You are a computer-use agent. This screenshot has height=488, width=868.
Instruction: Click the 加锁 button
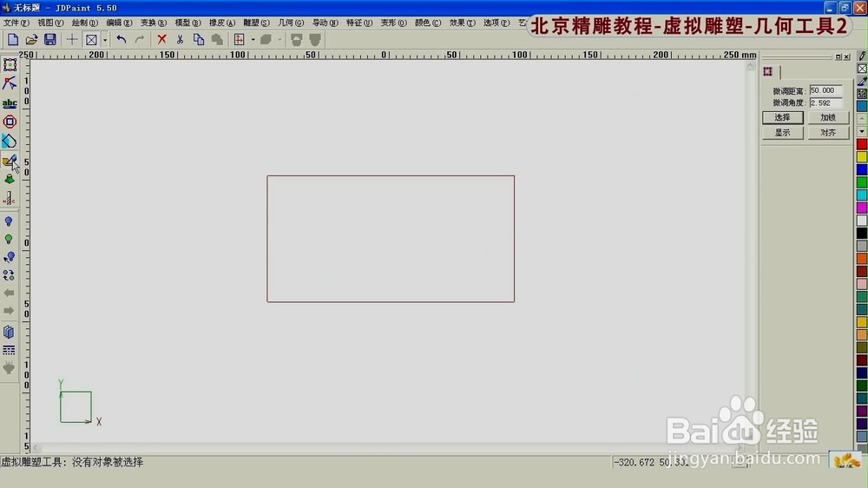click(x=828, y=117)
